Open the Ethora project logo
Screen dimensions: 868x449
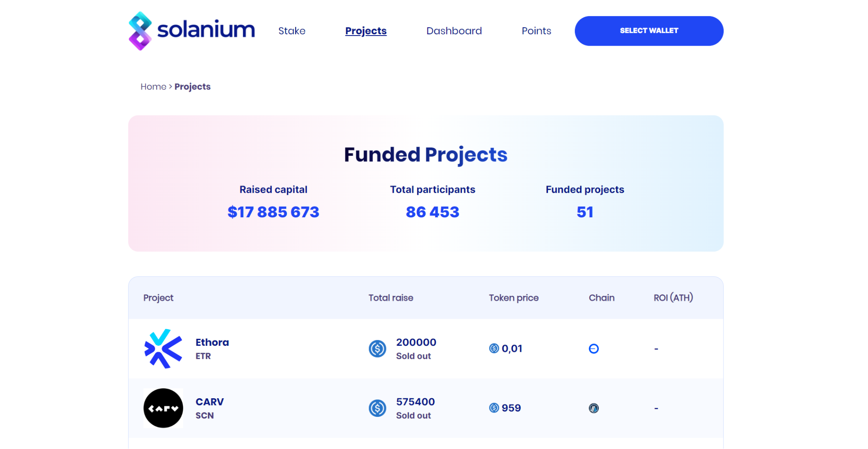(x=163, y=348)
